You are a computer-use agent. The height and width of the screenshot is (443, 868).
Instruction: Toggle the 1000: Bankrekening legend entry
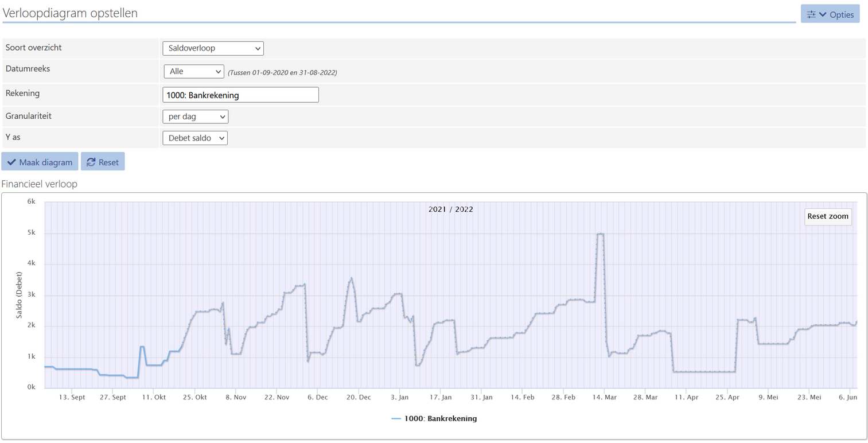(x=434, y=418)
